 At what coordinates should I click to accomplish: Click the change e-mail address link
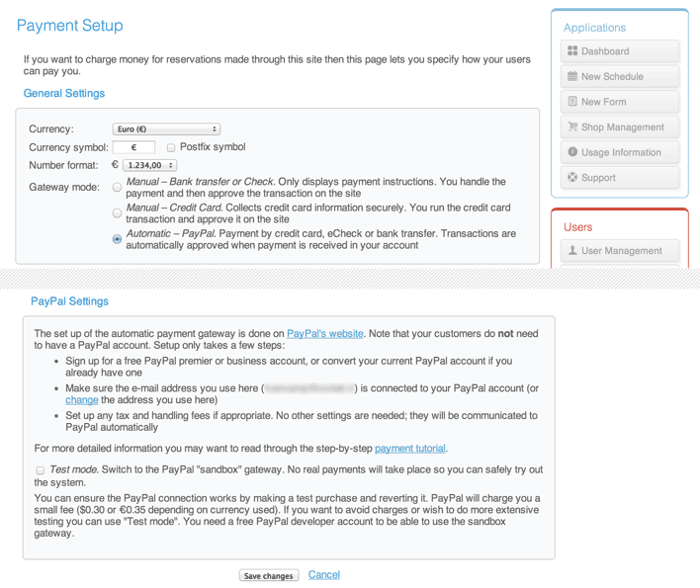(x=81, y=400)
